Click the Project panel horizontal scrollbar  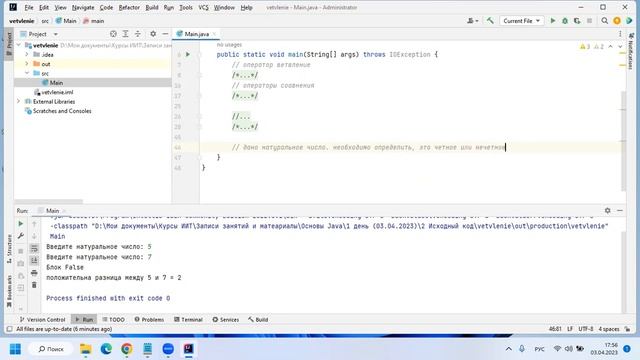coord(49,201)
